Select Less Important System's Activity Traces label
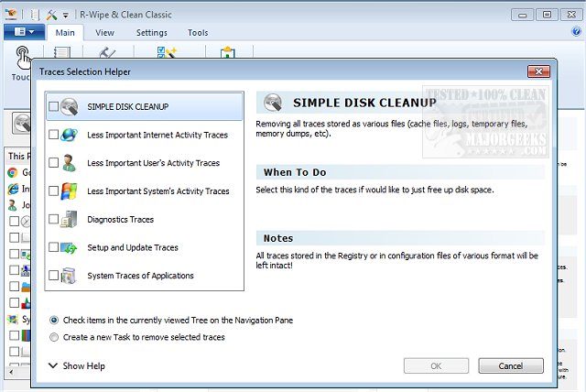The image size is (586, 392). pos(158,191)
